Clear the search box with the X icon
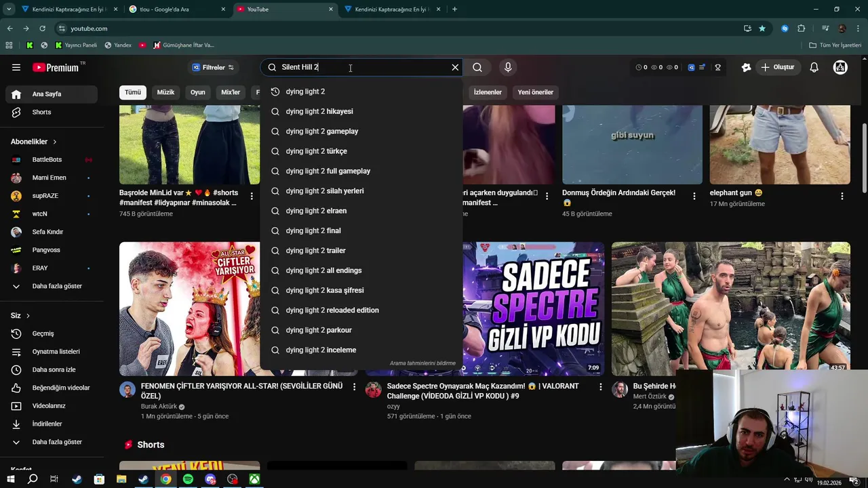This screenshot has width=868, height=488. click(455, 67)
